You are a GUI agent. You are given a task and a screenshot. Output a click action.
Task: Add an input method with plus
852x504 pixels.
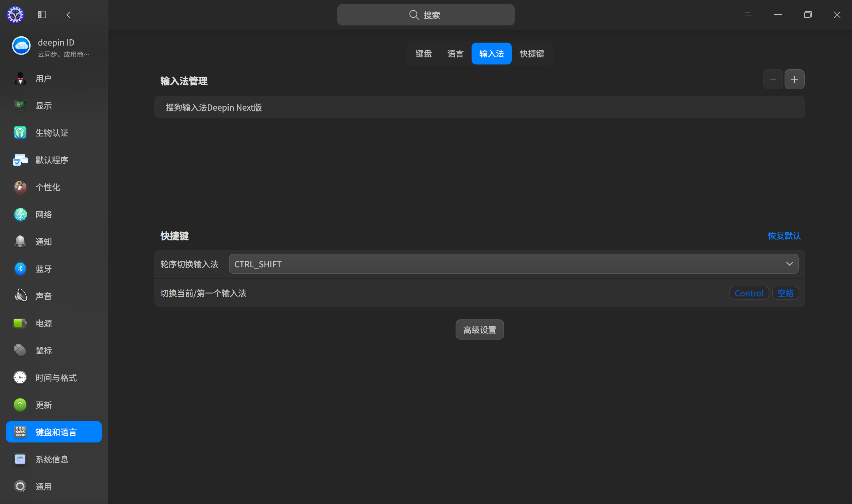point(794,80)
